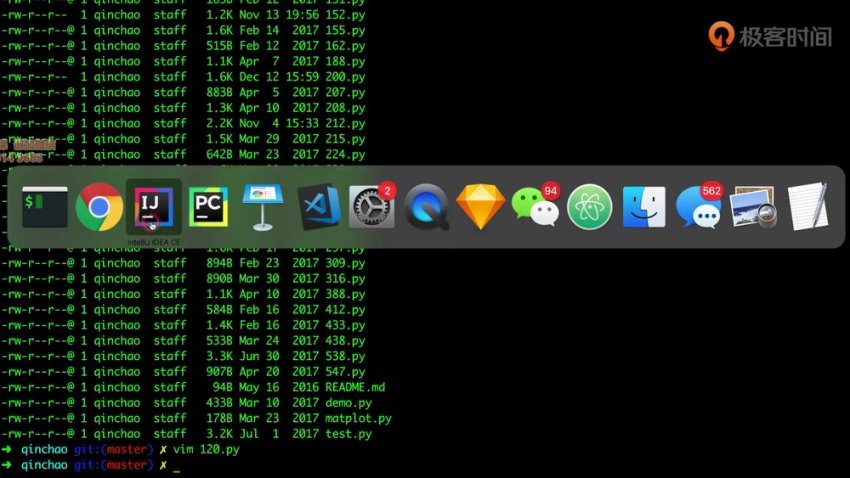Image resolution: width=850 pixels, height=478 pixels.
Task: Switch to the PyCharm app
Action: click(208, 207)
